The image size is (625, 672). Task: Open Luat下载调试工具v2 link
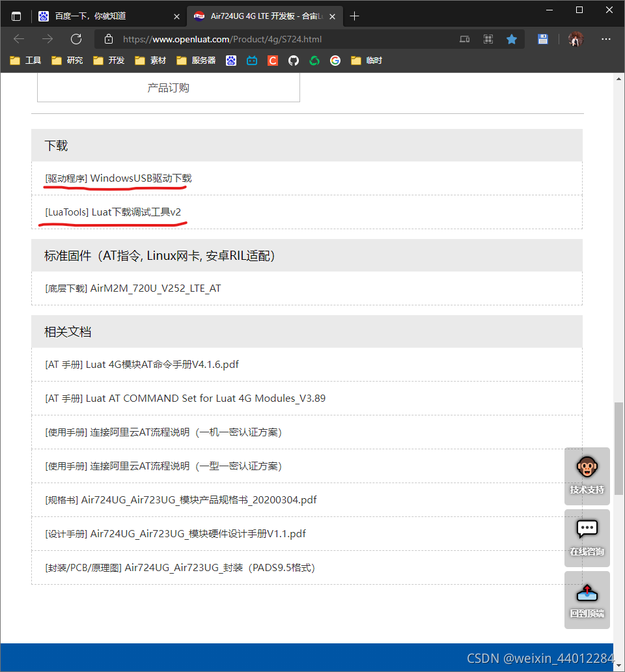point(113,212)
